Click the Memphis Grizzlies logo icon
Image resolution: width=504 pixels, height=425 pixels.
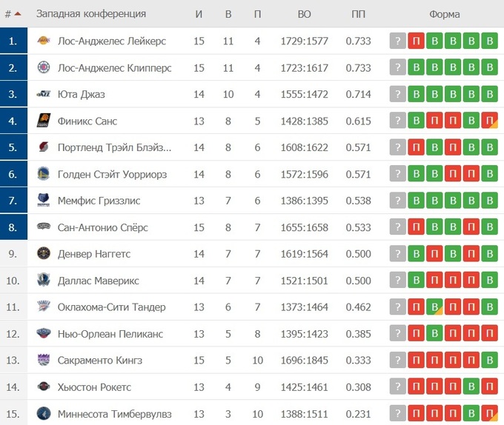tap(43, 201)
